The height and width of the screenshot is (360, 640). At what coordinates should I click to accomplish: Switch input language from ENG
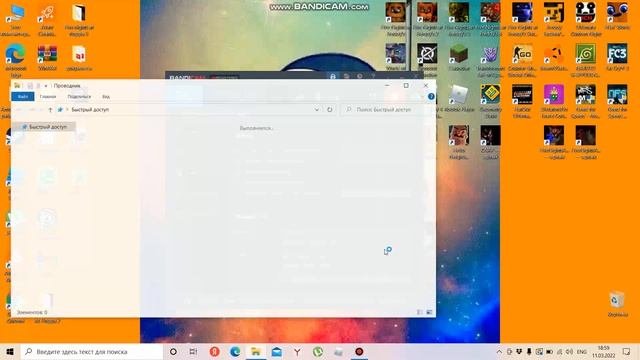coord(582,351)
